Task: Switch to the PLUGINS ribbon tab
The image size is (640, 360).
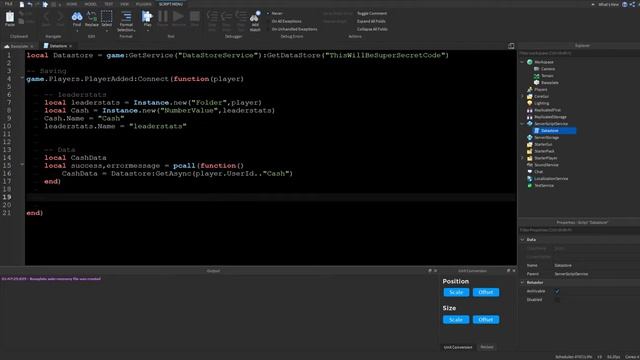Action: click(143, 4)
